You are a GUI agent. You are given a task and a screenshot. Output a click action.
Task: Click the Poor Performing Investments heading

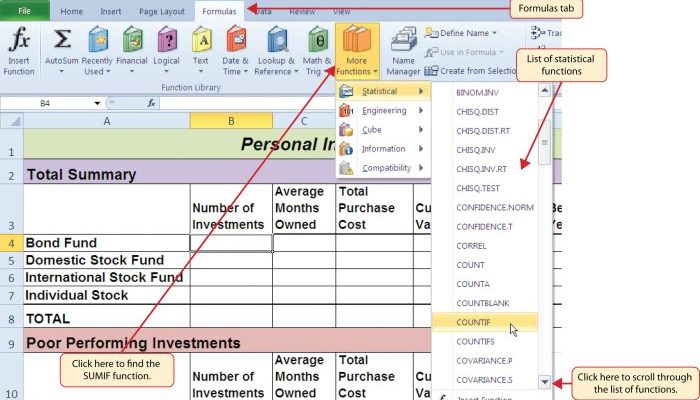tap(133, 343)
